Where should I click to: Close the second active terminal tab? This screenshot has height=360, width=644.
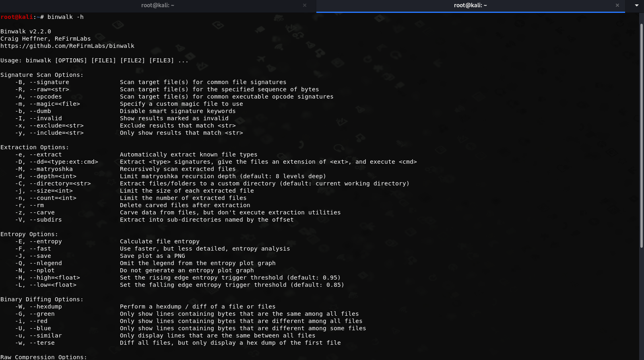pos(617,5)
